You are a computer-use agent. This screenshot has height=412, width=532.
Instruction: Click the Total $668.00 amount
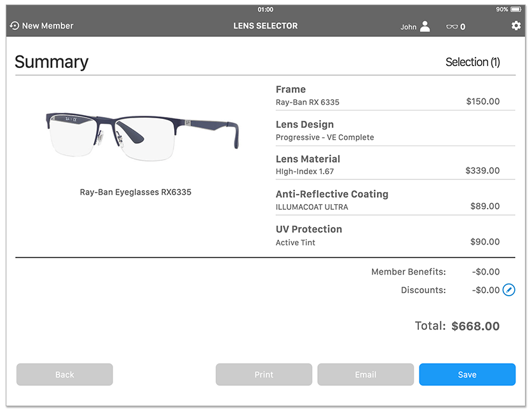click(475, 326)
